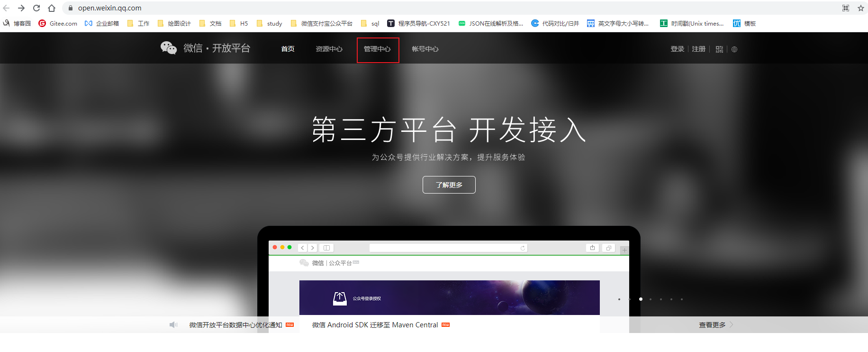The width and height of the screenshot is (868, 352).
Task: Click the globe language icon in header
Action: pyautogui.click(x=734, y=49)
